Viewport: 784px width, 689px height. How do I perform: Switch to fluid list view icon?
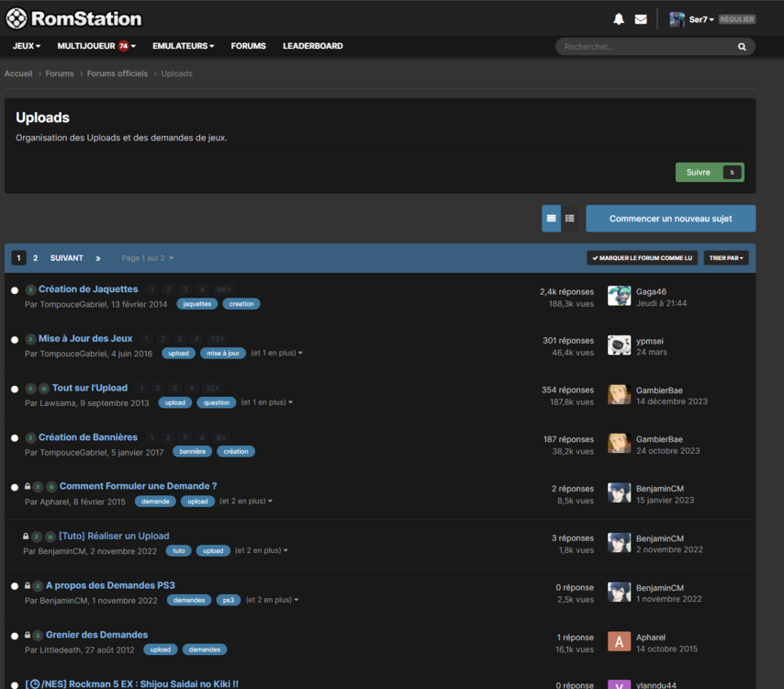551,219
